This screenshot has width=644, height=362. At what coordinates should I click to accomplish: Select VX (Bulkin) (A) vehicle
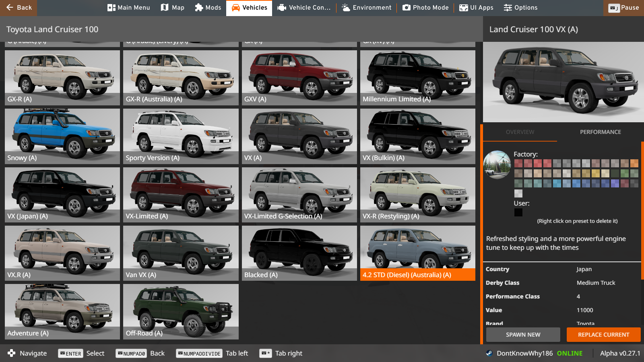pyautogui.click(x=418, y=136)
